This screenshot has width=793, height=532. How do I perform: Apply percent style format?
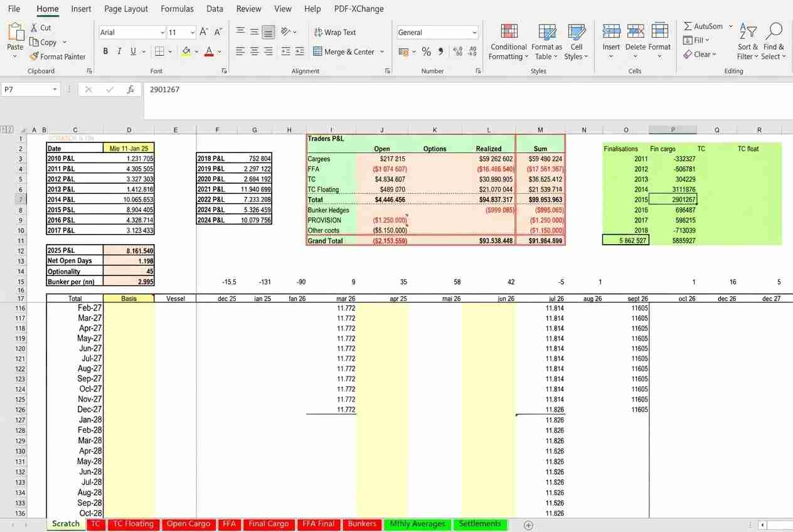(426, 51)
